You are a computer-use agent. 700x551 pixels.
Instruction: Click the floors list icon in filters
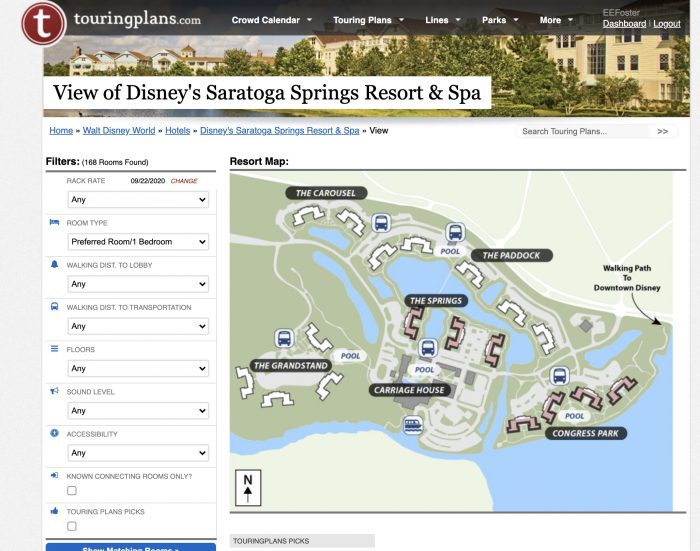[x=54, y=349]
